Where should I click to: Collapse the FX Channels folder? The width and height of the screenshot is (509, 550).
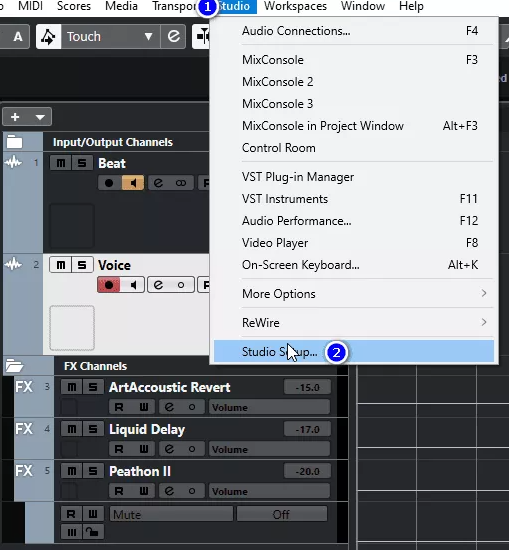coord(14,366)
